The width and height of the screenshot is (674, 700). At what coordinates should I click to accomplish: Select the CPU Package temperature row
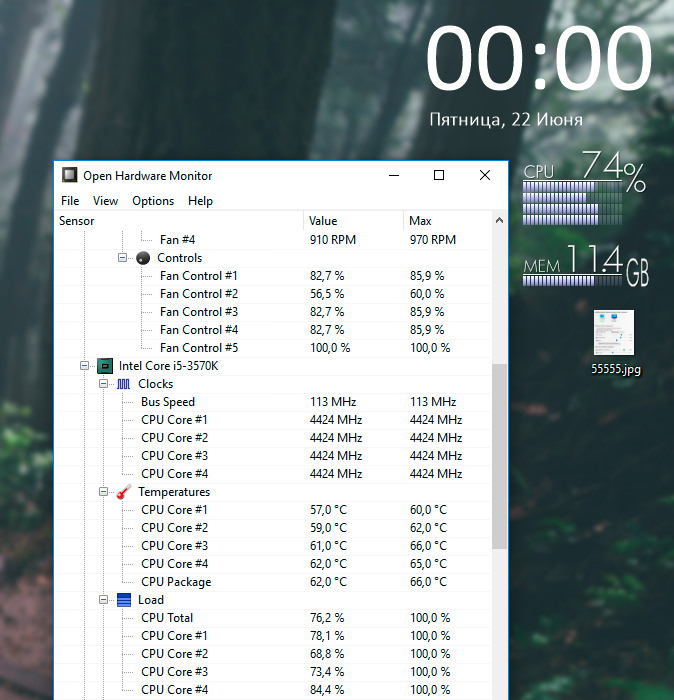pos(273,582)
